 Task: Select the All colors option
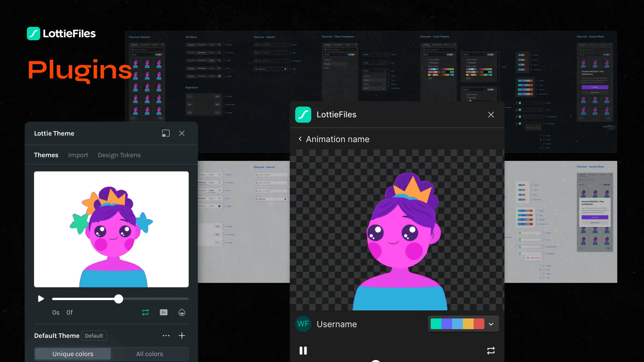(149, 354)
